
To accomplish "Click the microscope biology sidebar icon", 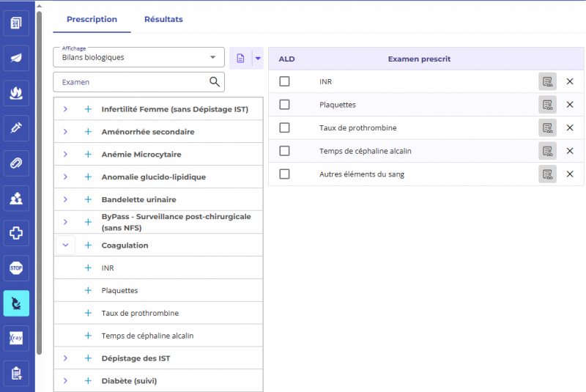I will (16, 303).
